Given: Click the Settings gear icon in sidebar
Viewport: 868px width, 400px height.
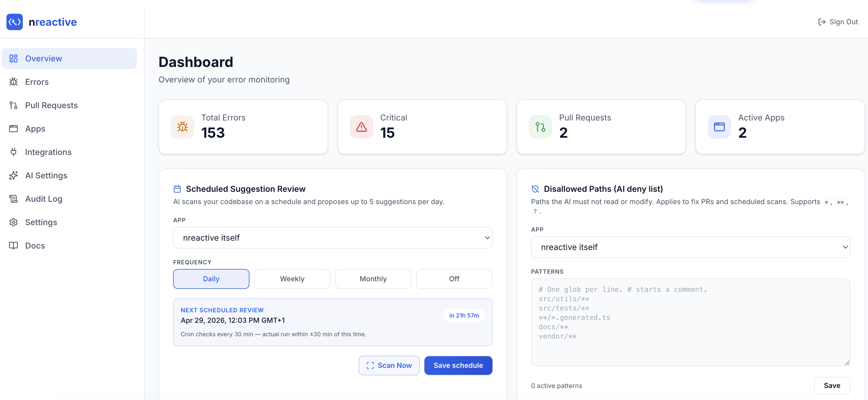Looking at the screenshot, I should 13,223.
